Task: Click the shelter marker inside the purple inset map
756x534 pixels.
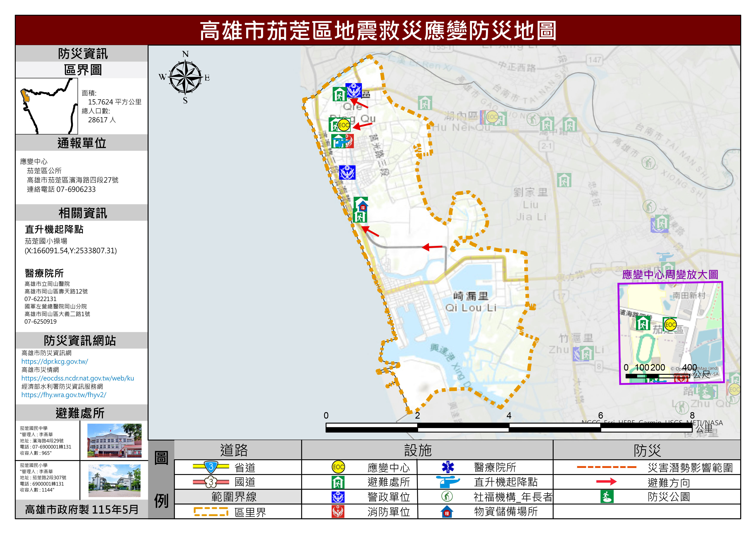Action: (643, 323)
